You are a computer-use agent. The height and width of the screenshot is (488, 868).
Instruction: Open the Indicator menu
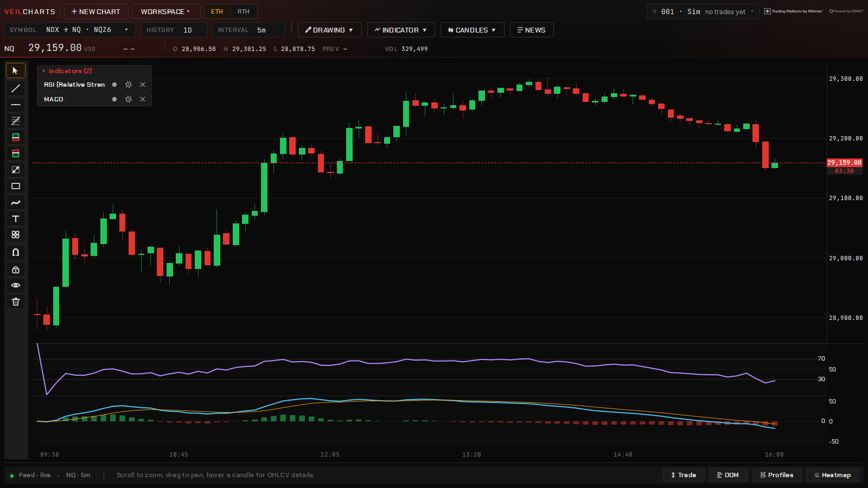click(401, 30)
